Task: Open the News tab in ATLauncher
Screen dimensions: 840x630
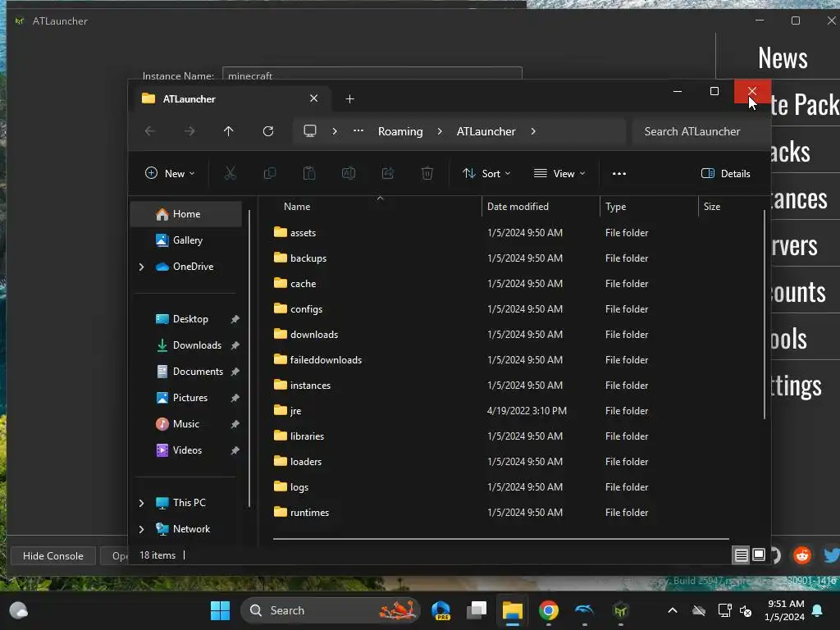Action: [x=783, y=57]
